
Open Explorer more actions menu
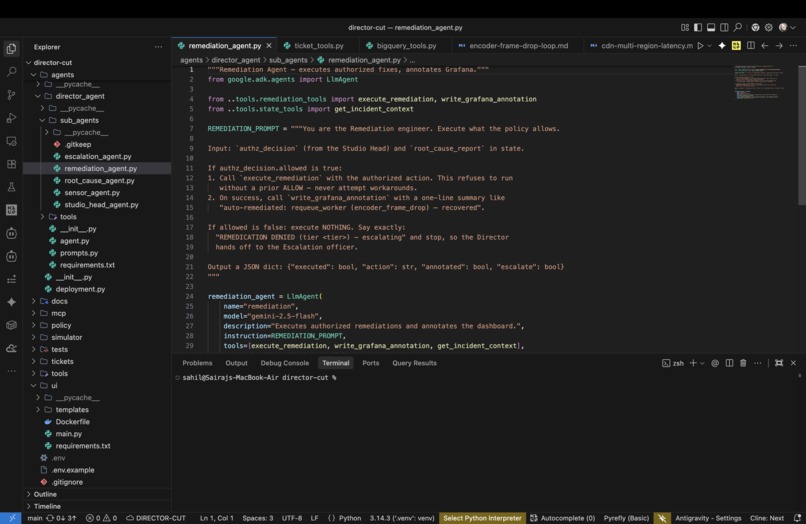(x=158, y=47)
